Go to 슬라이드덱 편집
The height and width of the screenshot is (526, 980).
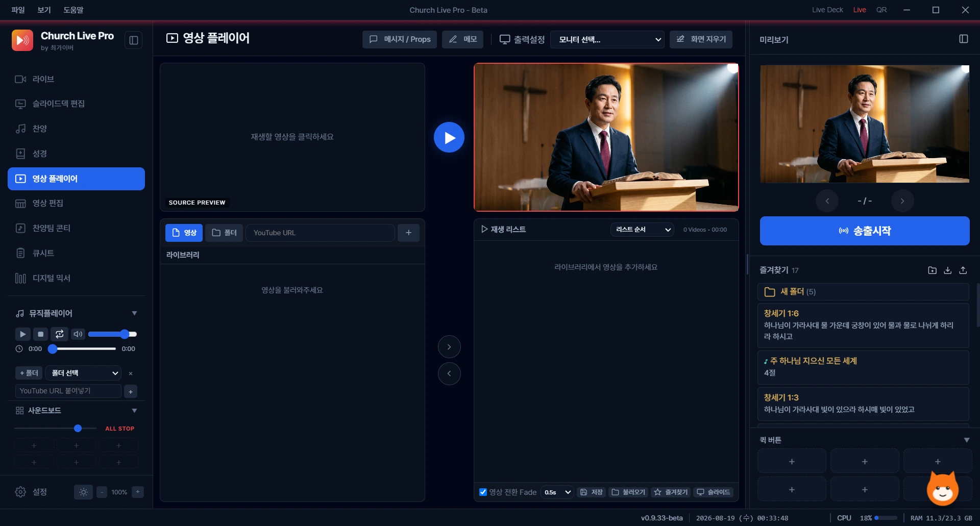pos(76,104)
